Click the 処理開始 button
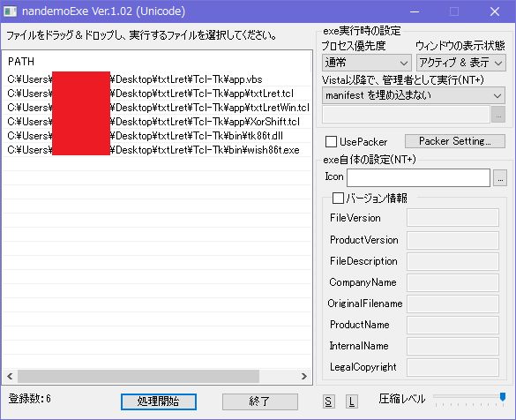Screen dimensions: 516x420 tap(159, 401)
